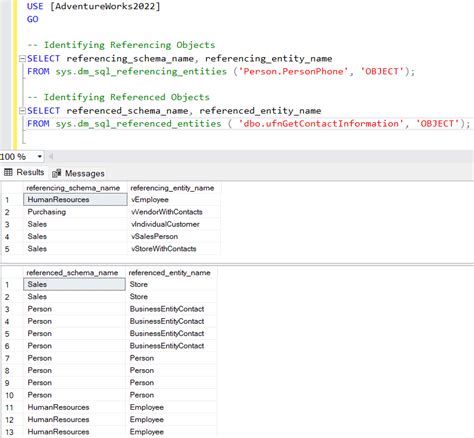Click 'dbo.ufnGetContactInformation' string in the query
474x438 pixels.
coord(321,124)
